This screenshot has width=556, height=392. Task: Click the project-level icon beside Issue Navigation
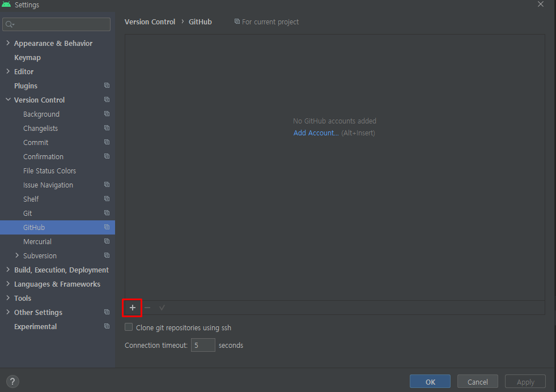107,185
